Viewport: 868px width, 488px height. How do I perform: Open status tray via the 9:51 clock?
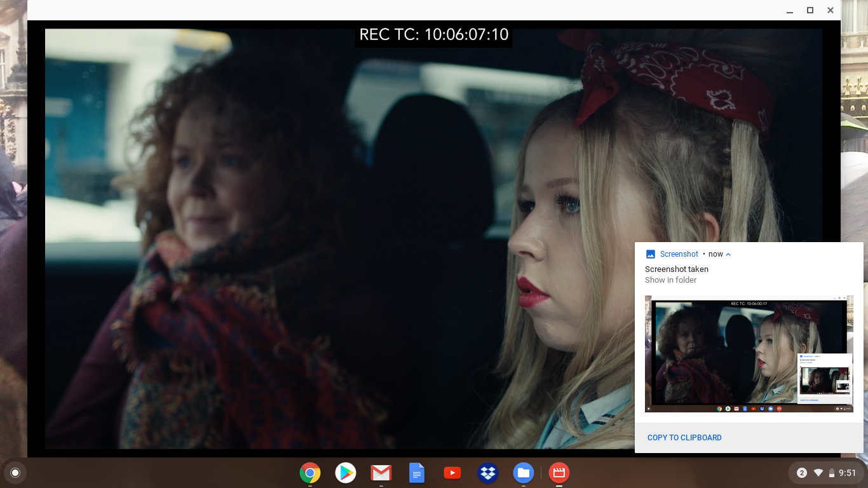[x=848, y=473]
